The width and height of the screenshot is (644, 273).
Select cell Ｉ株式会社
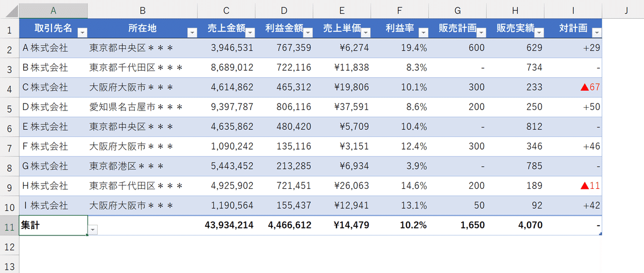[54, 206]
